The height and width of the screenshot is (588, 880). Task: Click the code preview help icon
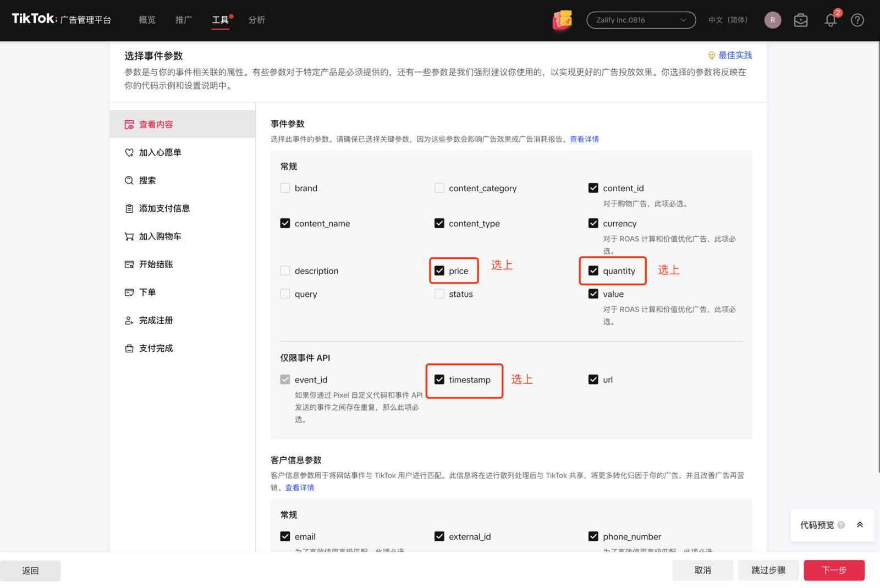click(x=841, y=525)
